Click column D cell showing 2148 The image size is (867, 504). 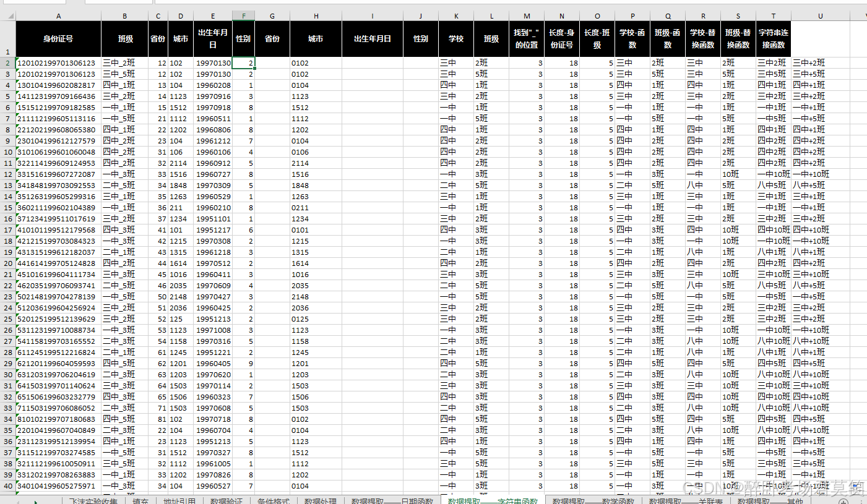pos(181,296)
